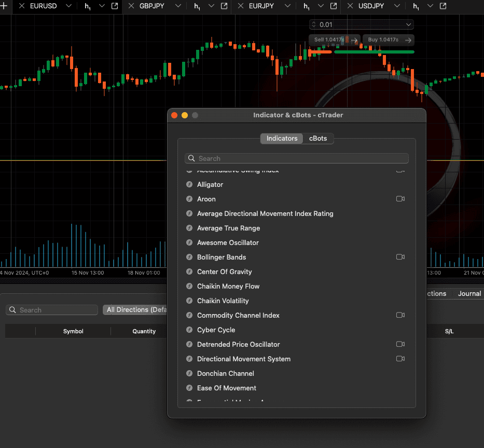
Task: Click the Directional Movement System video icon
Action: pyautogui.click(x=400, y=359)
